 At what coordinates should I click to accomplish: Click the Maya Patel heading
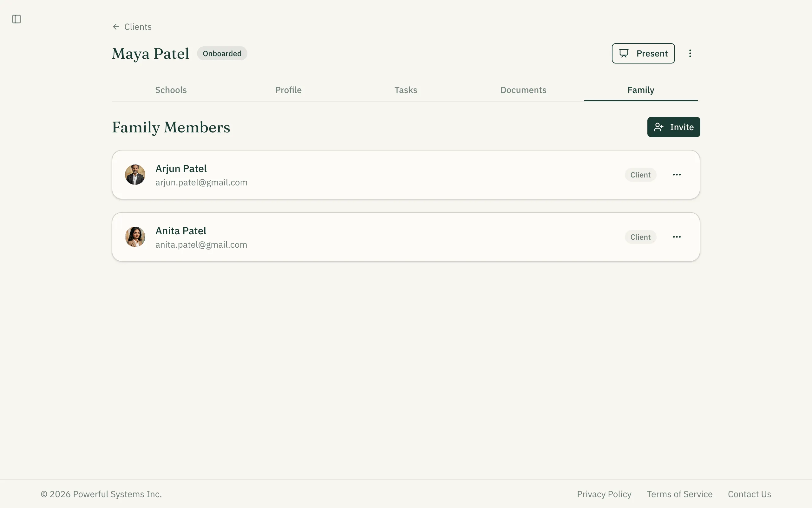pyautogui.click(x=151, y=54)
